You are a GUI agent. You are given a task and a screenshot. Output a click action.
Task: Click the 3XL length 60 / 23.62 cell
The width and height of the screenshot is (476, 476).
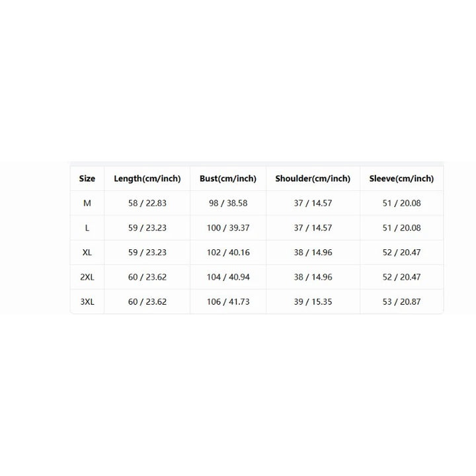tap(147, 301)
